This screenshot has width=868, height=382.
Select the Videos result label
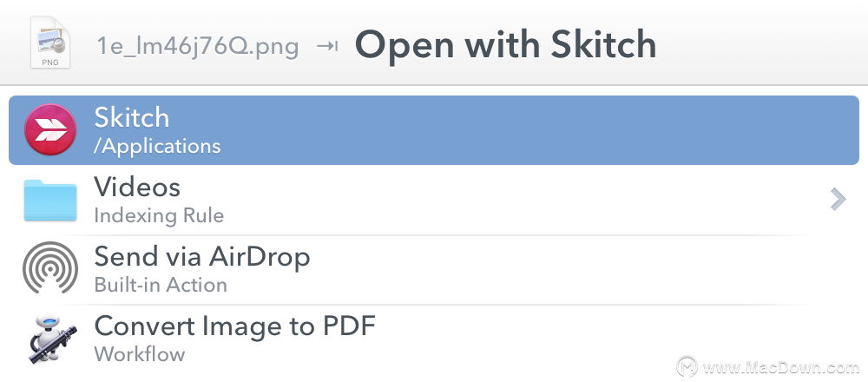point(137,188)
